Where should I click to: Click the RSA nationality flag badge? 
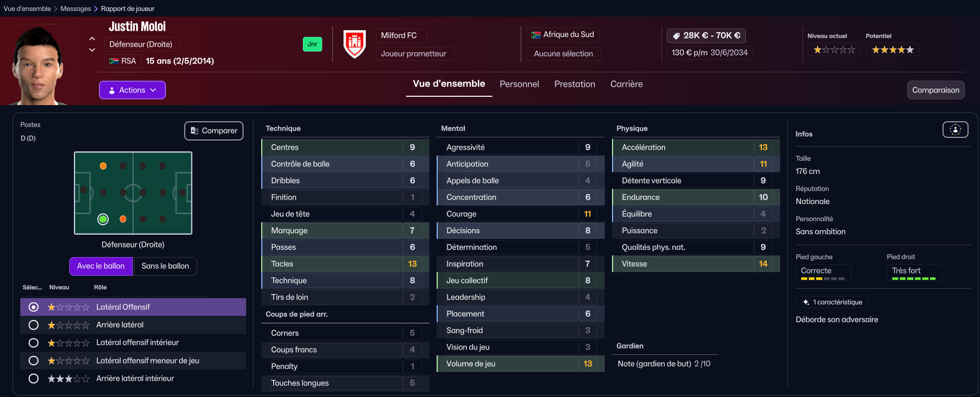tap(114, 61)
